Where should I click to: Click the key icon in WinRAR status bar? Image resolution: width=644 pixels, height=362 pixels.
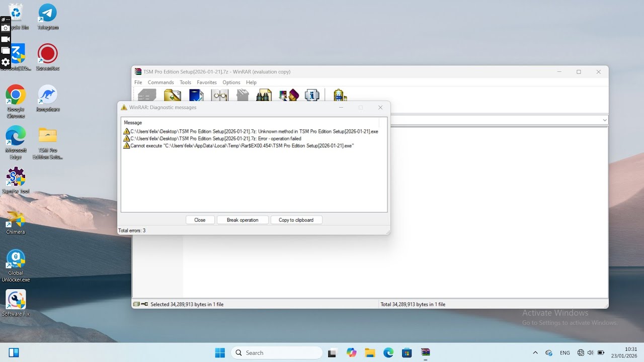pyautogui.click(x=145, y=304)
